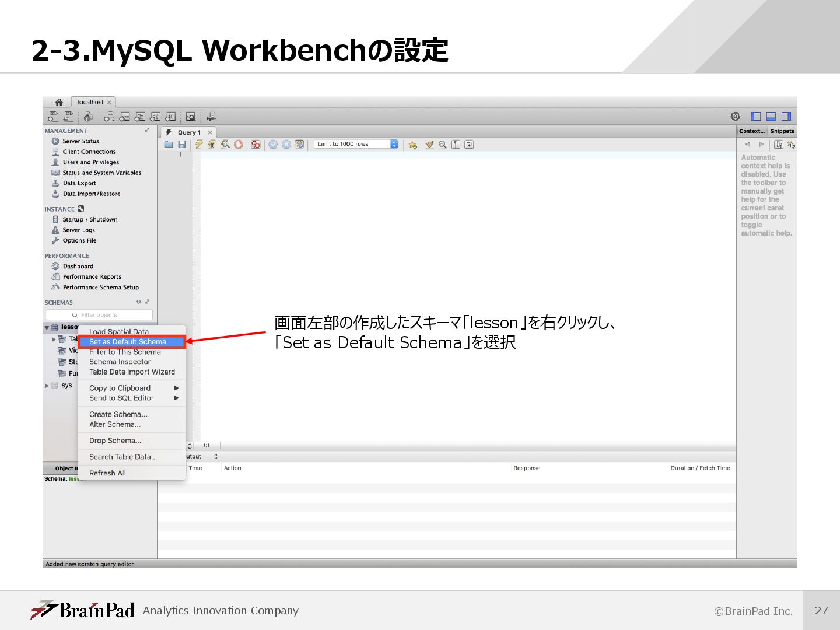Screen dimensions: 840x630
Task: Click the commit transaction check icon
Action: [x=273, y=144]
